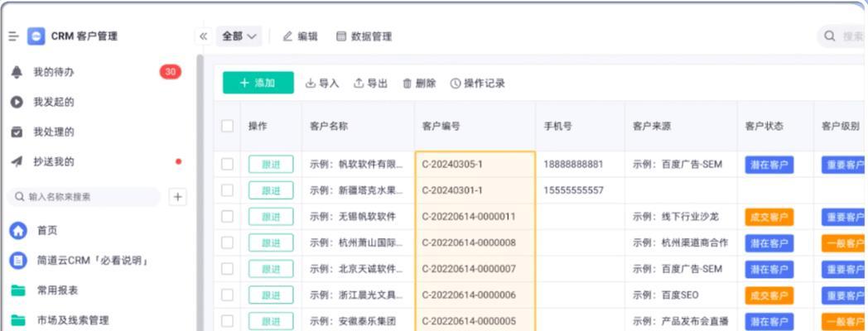Open the hamburger menu beside CRM logo
This screenshot has width=868, height=331.
13,36
